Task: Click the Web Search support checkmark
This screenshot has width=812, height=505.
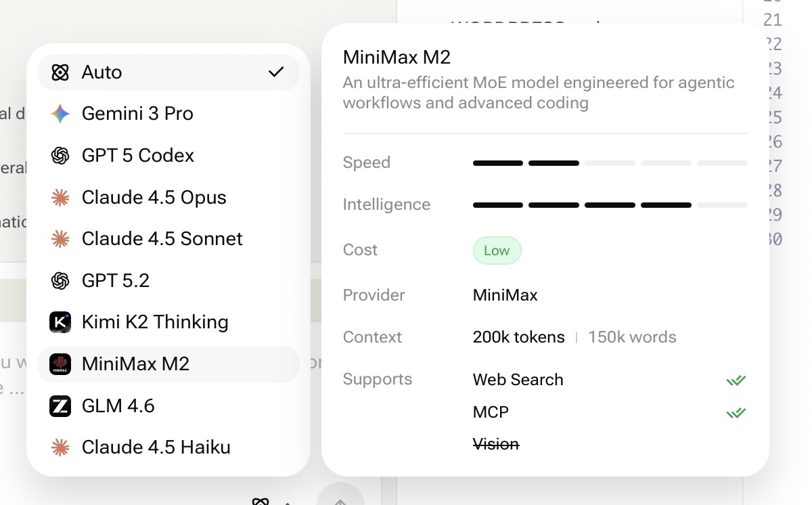Action: 736,380
